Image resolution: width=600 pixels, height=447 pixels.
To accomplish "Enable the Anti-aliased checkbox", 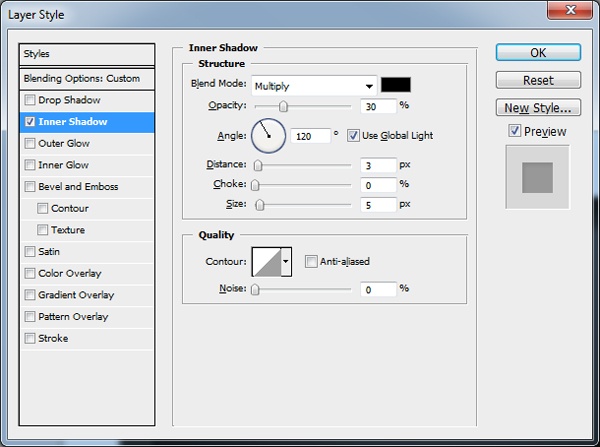I will pyautogui.click(x=312, y=262).
